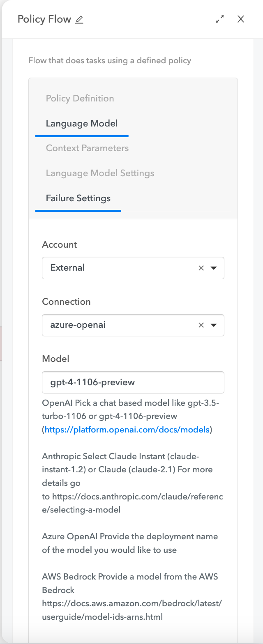The width and height of the screenshot is (263, 644).
Task: Open the Connection dropdown arrow
Action: point(214,325)
